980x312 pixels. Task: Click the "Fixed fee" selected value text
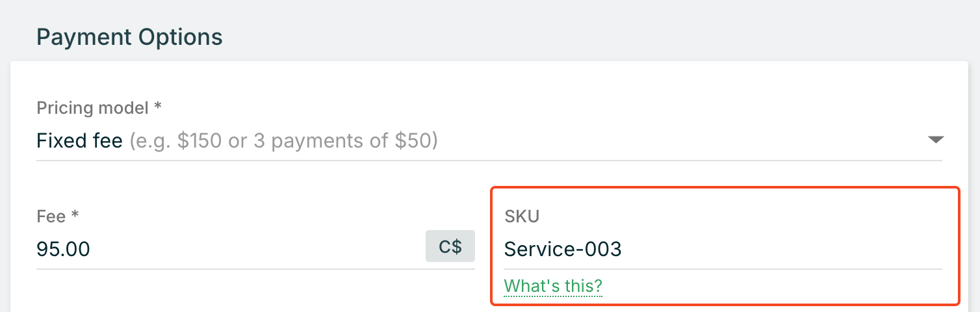tap(79, 140)
